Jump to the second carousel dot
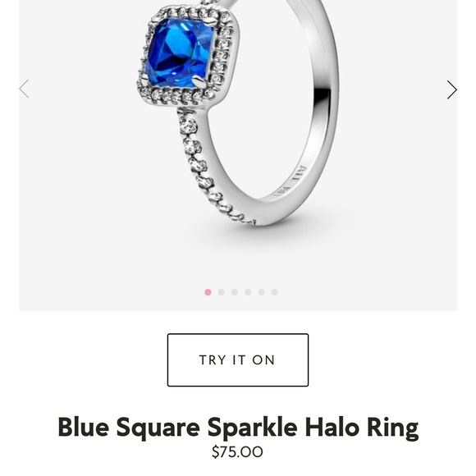The image size is (476, 476). [222, 292]
